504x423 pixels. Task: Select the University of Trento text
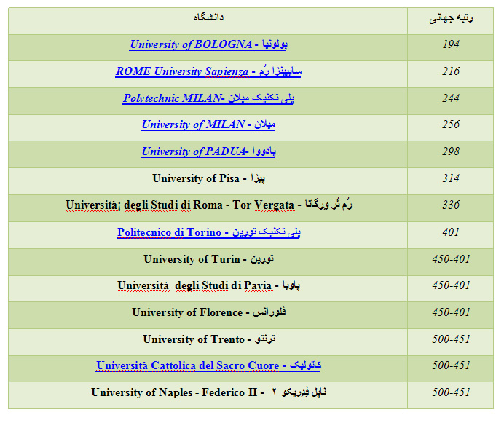(x=208, y=339)
